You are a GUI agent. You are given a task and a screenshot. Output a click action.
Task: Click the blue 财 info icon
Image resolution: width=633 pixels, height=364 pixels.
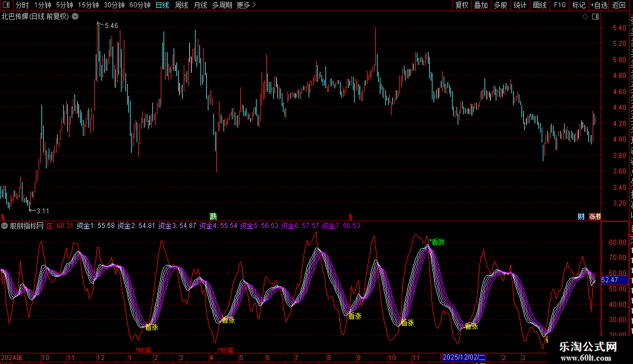pyautogui.click(x=581, y=217)
